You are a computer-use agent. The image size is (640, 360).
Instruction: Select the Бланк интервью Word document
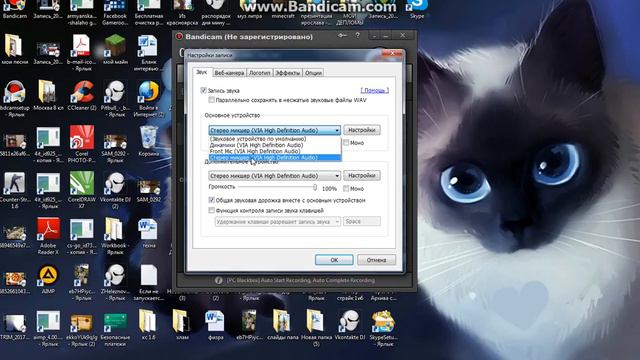tap(148, 52)
